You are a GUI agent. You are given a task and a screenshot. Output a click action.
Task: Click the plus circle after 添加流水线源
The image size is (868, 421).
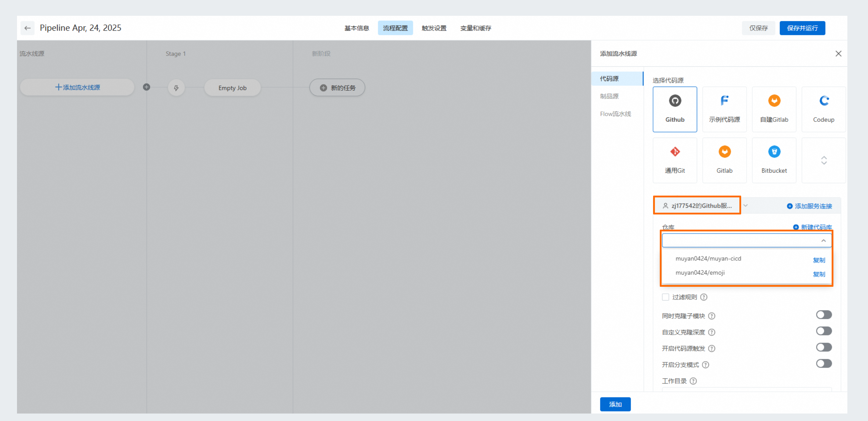(x=146, y=87)
